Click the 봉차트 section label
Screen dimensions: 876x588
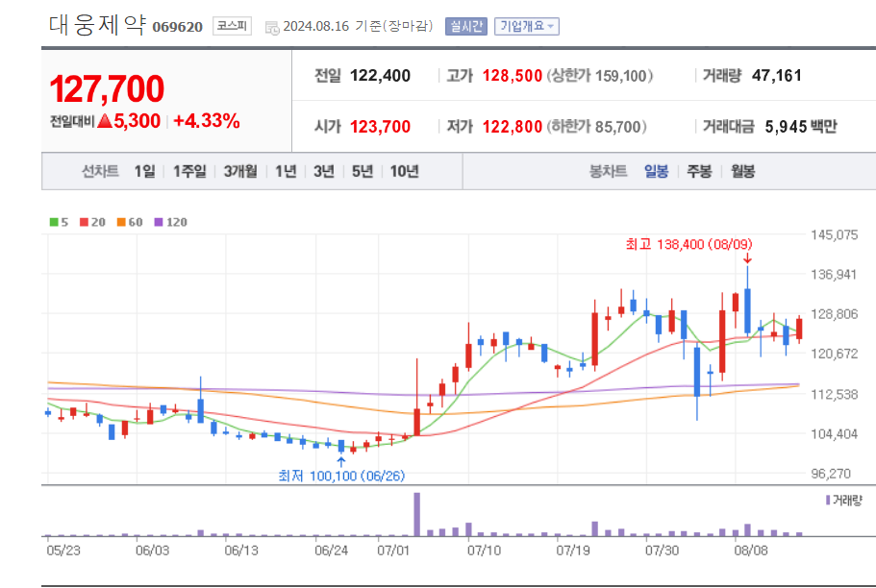coord(608,171)
